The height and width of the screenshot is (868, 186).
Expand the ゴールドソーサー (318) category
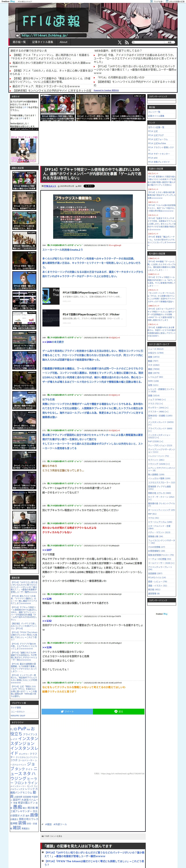(x=173, y=563)
